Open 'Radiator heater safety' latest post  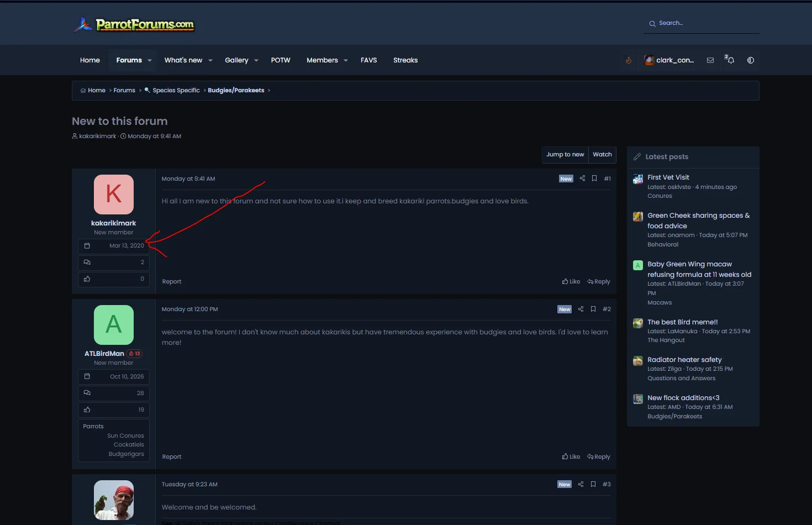pyautogui.click(x=684, y=360)
